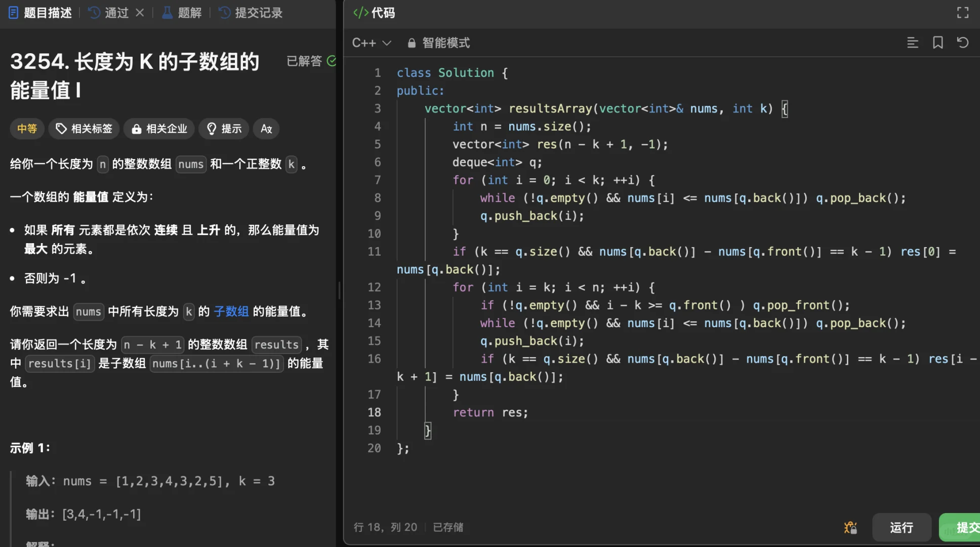Click the 题解 flask icon

point(167,13)
